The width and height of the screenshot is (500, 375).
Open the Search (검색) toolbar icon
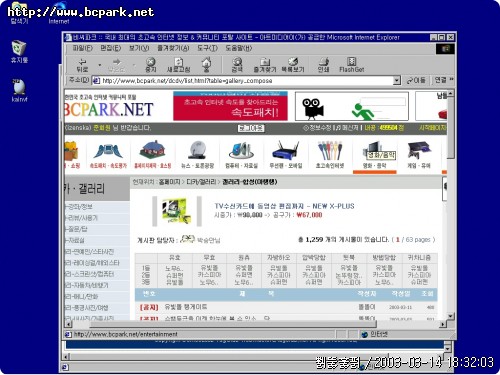[x=237, y=65]
